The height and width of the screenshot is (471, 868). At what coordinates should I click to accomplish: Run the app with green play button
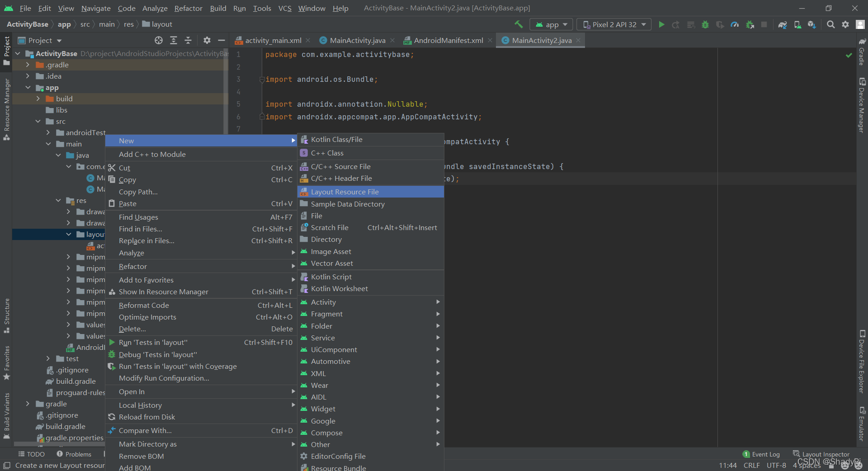pyautogui.click(x=661, y=24)
